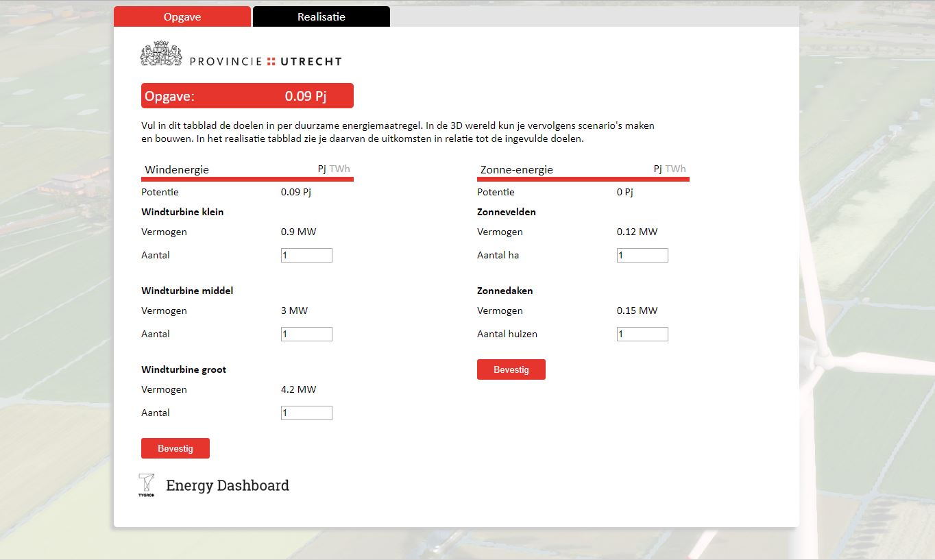
Task: Click the Provincie Utrecht coat of arms logo
Action: [161, 54]
